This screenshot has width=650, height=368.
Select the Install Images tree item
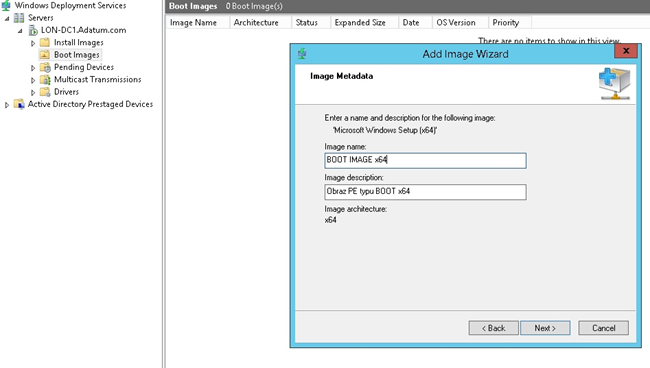pyautogui.click(x=79, y=42)
